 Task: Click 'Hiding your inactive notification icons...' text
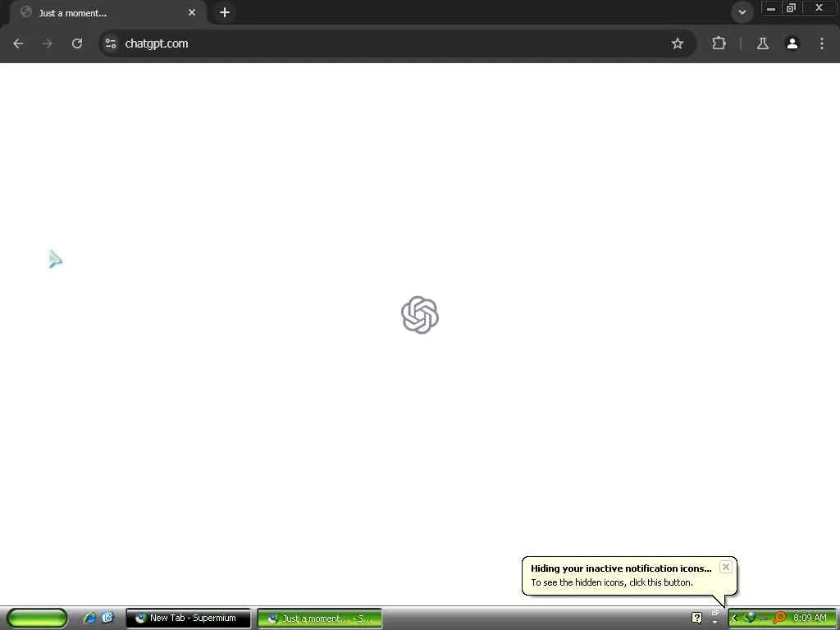pyautogui.click(x=621, y=568)
